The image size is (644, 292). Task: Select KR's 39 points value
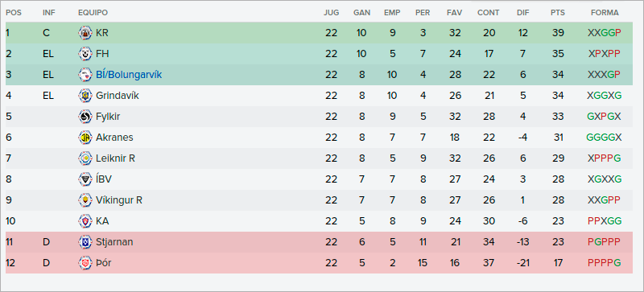(558, 33)
